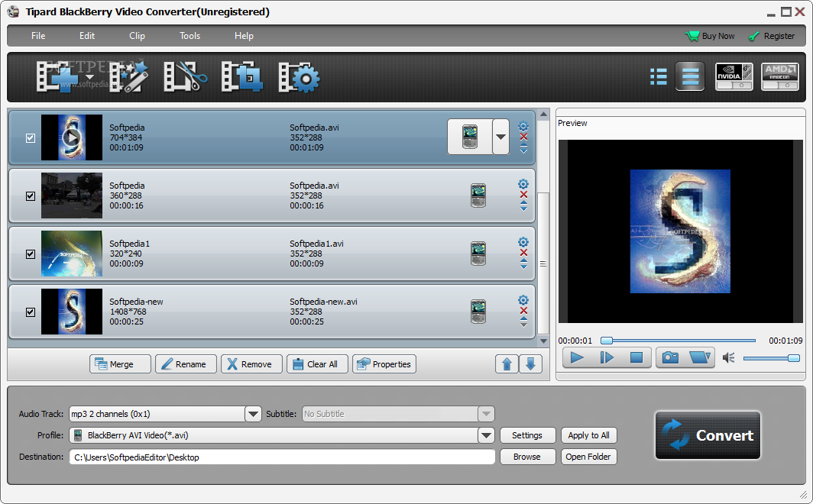The height and width of the screenshot is (504, 813).
Task: Select the Softpedia1 video thumbnail
Action: pyautogui.click(x=72, y=254)
